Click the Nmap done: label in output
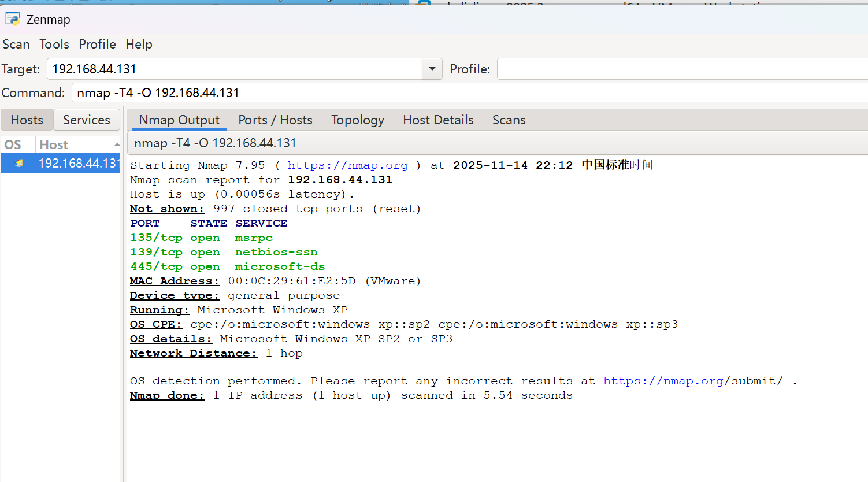The width and height of the screenshot is (868, 482). (167, 395)
